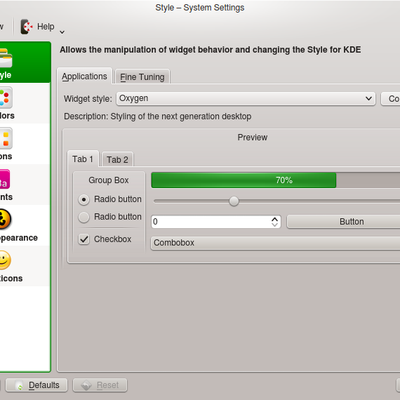Click the spinbox up arrow
The width and height of the screenshot is (400, 400).
[x=275, y=219]
